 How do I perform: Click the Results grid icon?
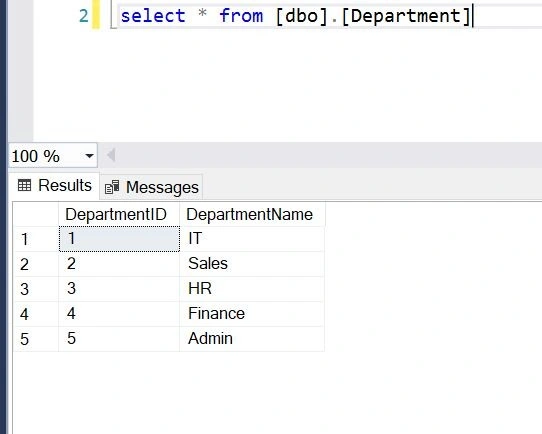(24, 186)
